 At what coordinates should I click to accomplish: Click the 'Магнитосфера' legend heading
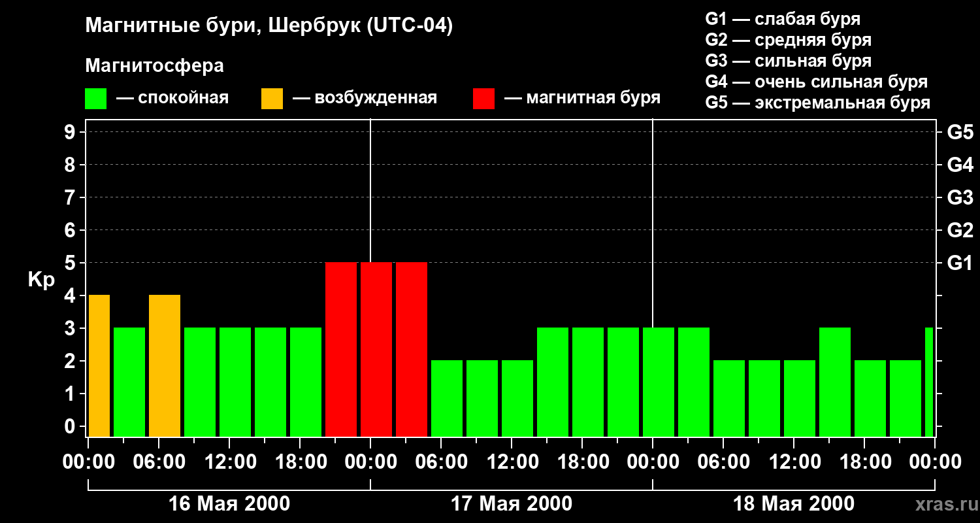coord(154,66)
